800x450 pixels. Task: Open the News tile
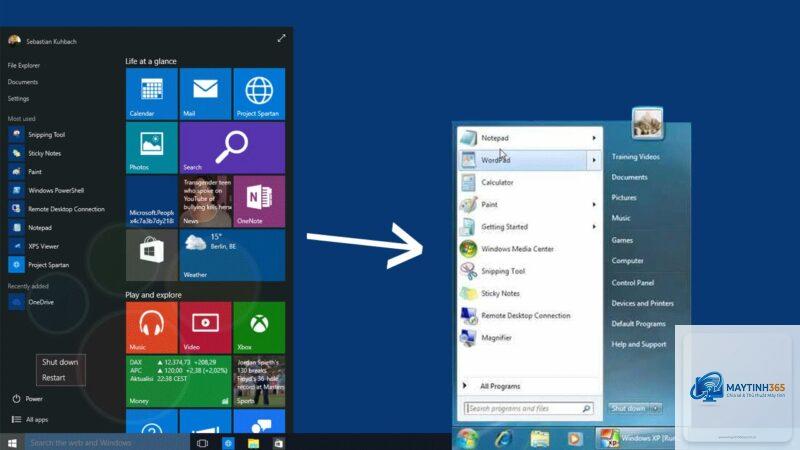[x=205, y=202]
